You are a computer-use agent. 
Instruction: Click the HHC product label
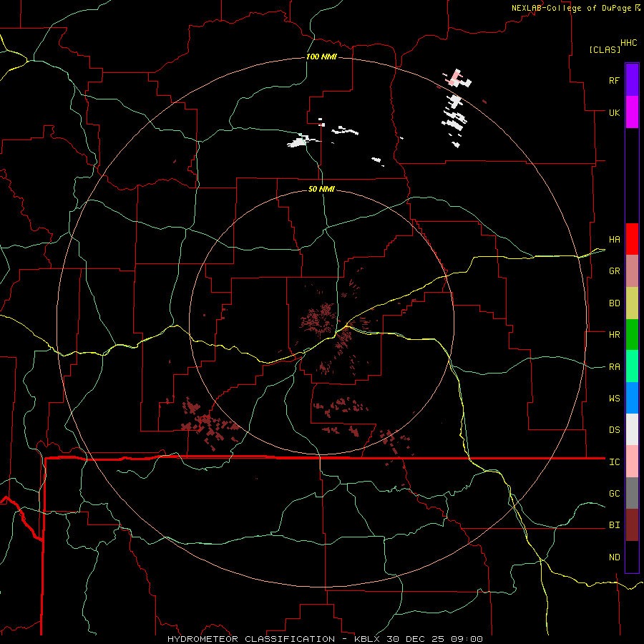[628, 43]
